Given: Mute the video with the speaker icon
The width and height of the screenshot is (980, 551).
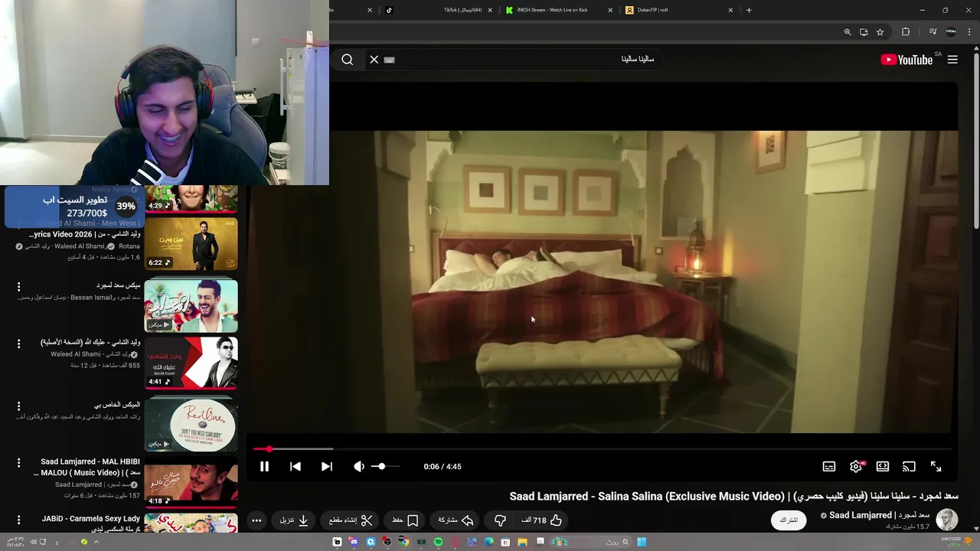Looking at the screenshot, I should 359,466.
